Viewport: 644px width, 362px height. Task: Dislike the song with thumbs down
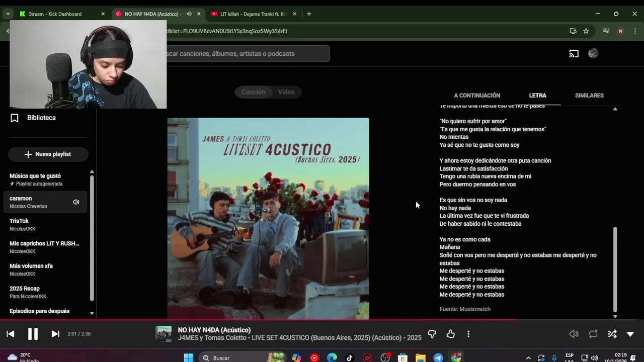click(432, 334)
